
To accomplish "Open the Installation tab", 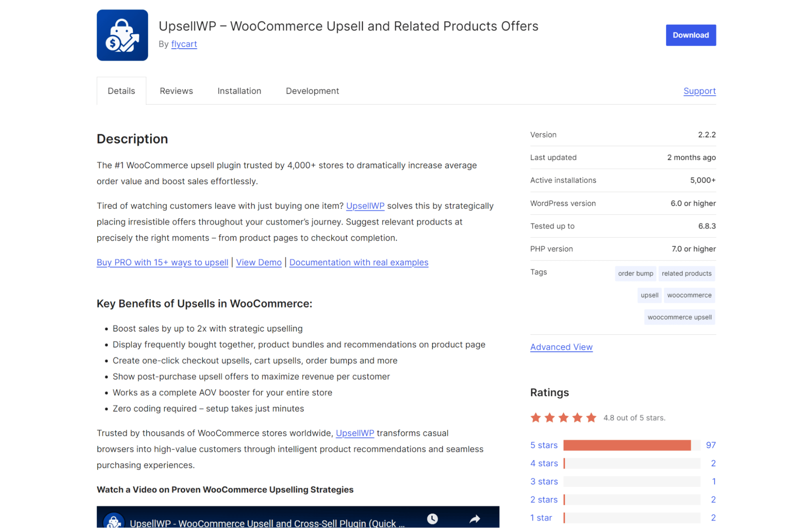I will (x=239, y=91).
